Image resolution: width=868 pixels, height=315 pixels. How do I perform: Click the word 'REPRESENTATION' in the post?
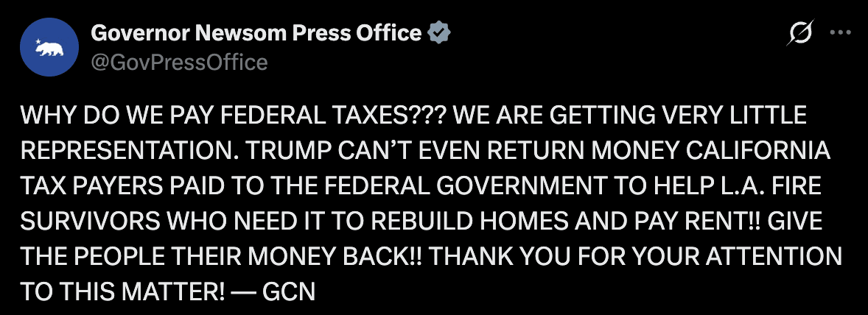tap(115, 151)
